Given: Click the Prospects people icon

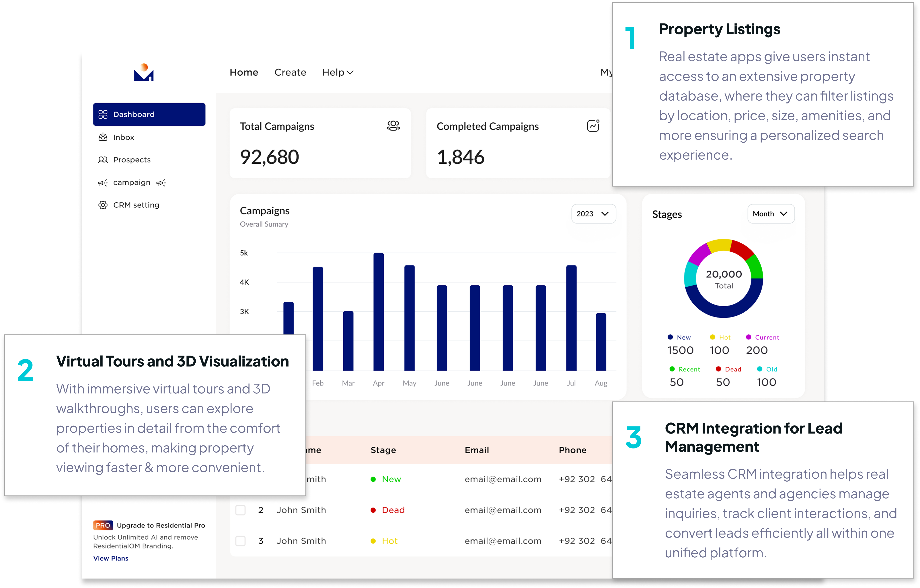Looking at the screenshot, I should click(x=103, y=160).
